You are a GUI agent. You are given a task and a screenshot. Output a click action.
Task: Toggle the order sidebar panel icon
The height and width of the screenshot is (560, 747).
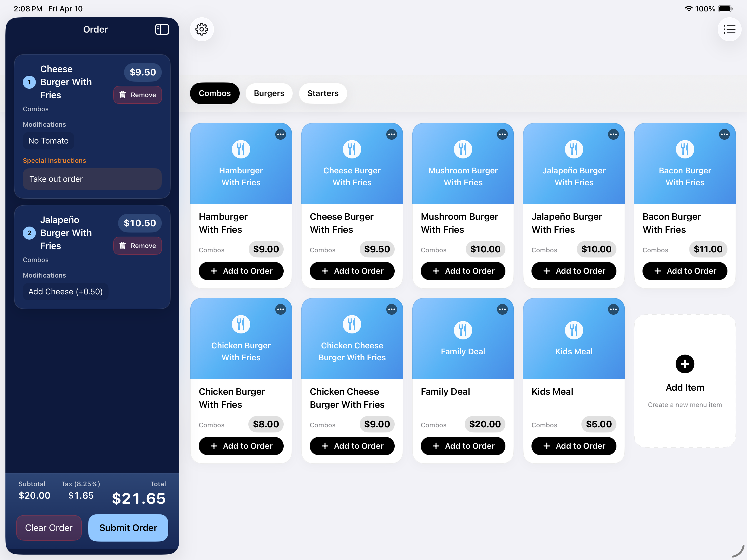click(162, 29)
